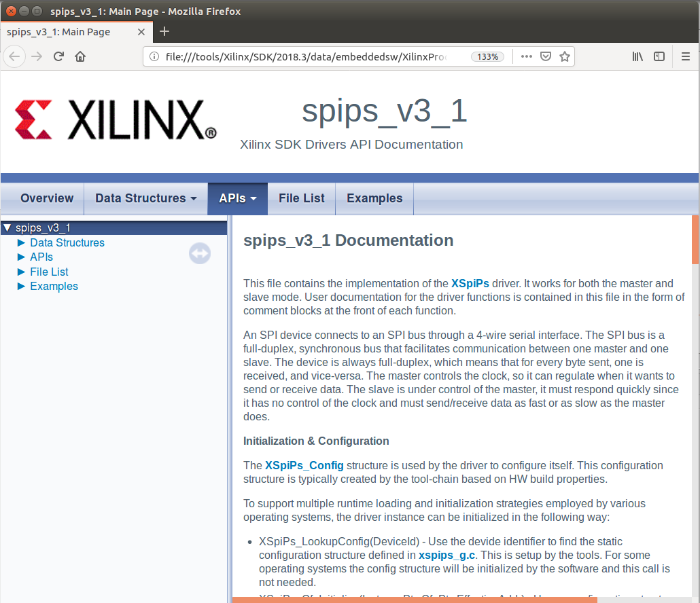Viewport: 700px width, 603px height.
Task: Open Data Structures link in sidebar tree
Action: tap(67, 242)
